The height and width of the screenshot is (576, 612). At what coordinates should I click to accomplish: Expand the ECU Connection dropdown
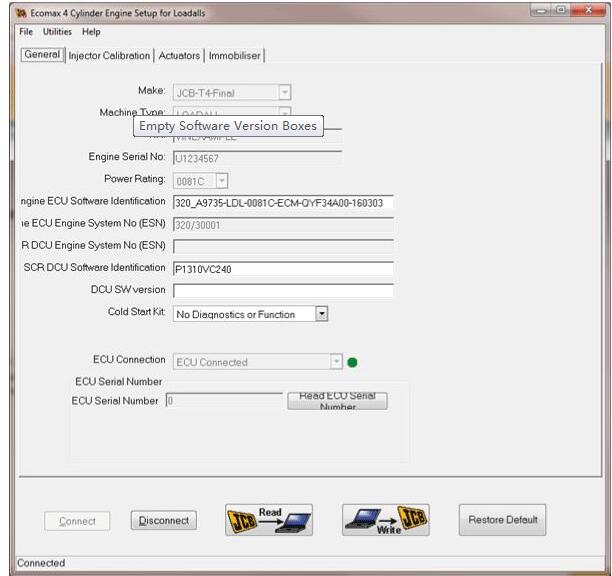pos(336,362)
